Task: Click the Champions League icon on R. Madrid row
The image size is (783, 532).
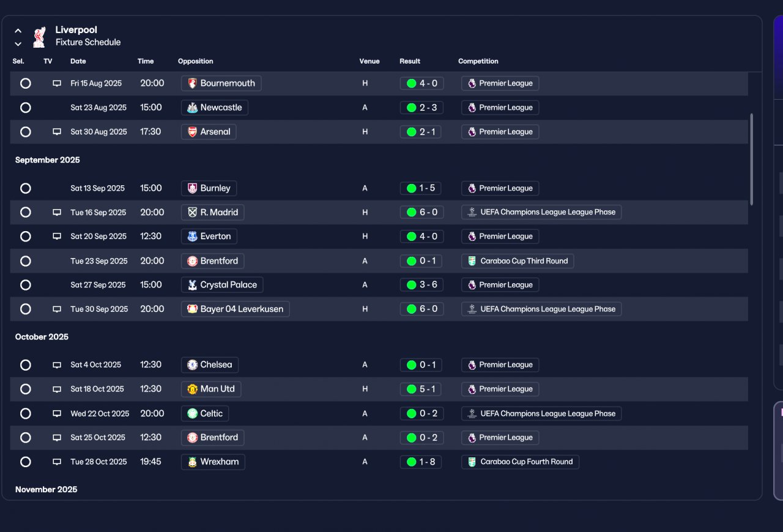Action: click(x=472, y=212)
